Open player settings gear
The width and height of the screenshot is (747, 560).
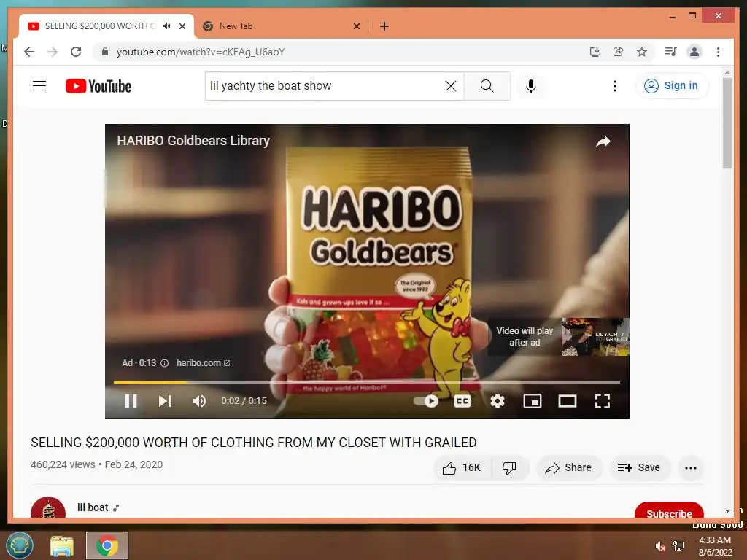pyautogui.click(x=498, y=401)
